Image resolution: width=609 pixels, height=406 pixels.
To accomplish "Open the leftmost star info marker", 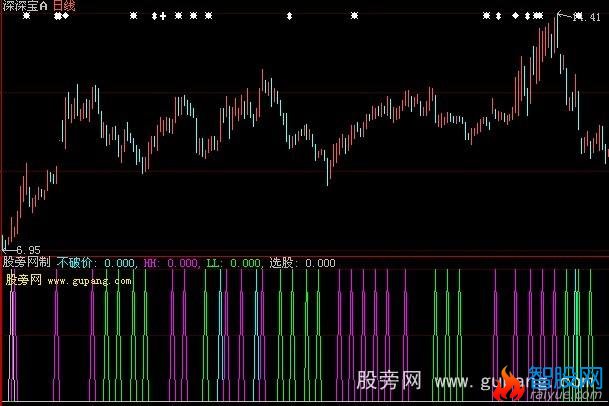I will click(26, 16).
